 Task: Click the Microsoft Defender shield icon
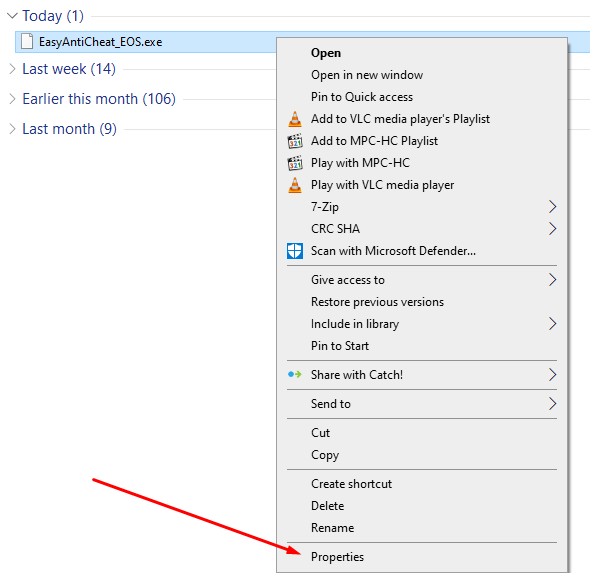295,251
